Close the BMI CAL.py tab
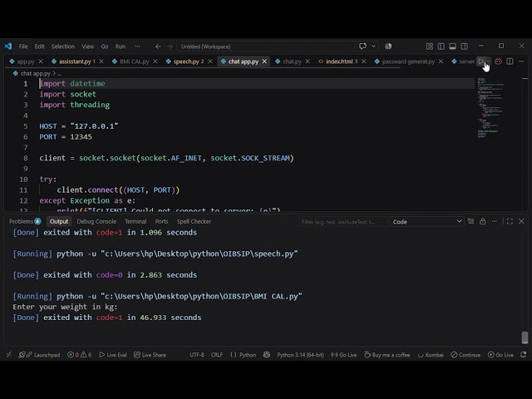 pyautogui.click(x=155, y=62)
